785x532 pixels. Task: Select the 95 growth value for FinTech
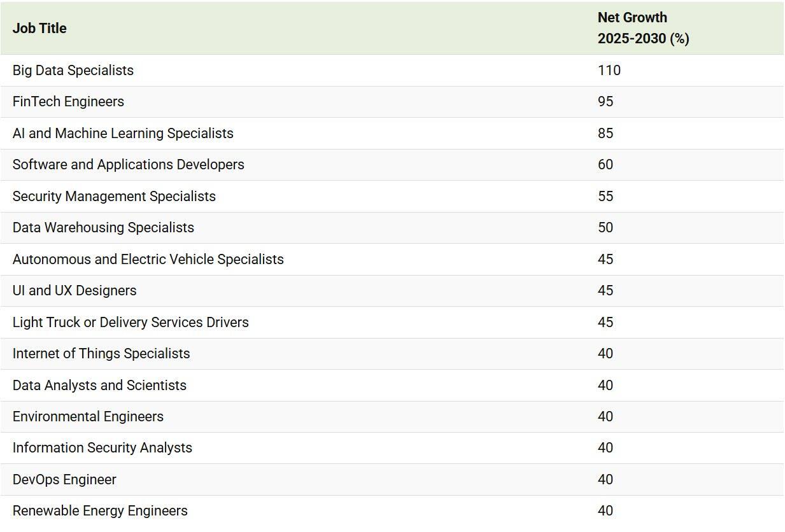click(605, 101)
